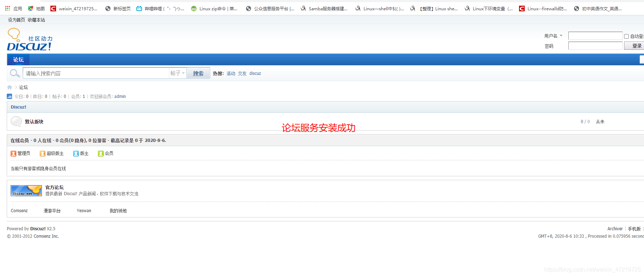Click the 0 / 0 post count text

point(585,122)
